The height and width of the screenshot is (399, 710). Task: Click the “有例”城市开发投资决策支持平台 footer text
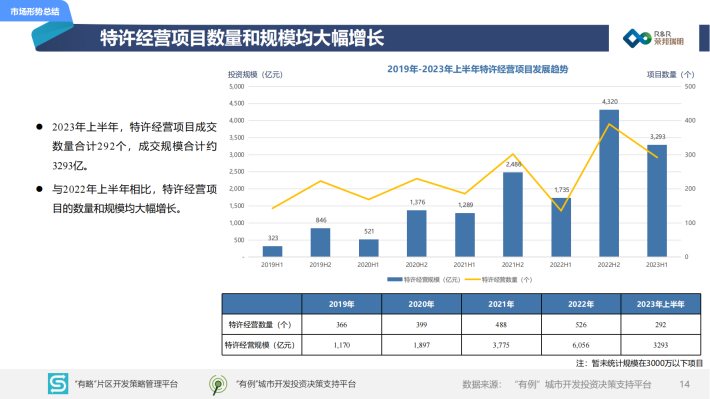296,384
